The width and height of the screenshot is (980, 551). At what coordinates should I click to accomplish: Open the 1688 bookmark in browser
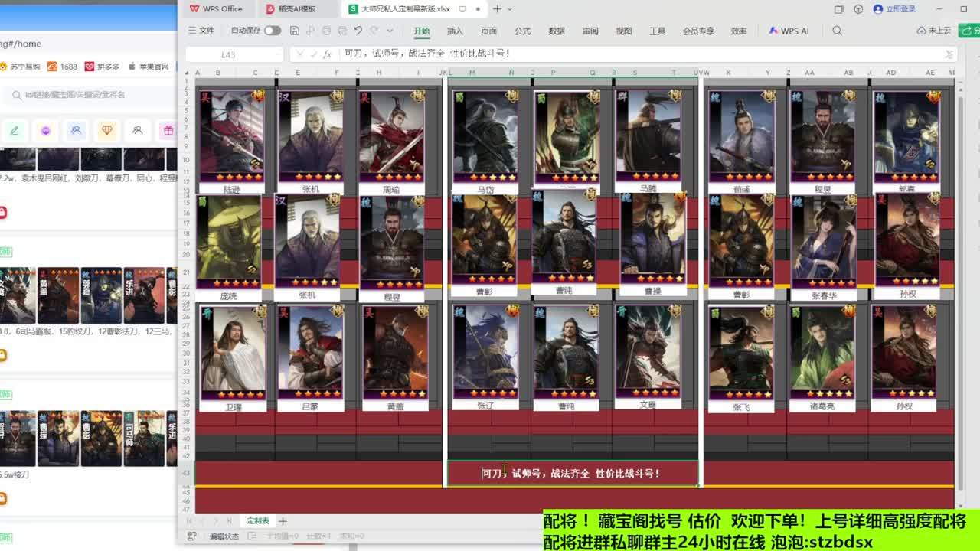click(62, 67)
